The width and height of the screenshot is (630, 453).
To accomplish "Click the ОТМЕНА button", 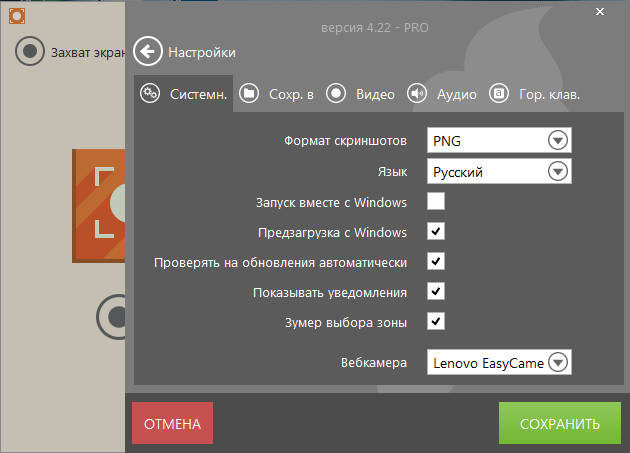I will [x=172, y=423].
